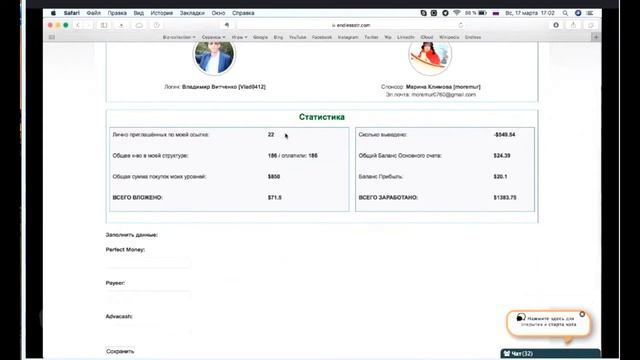Click the Safari back arrow
This screenshot has width=640, height=360.
click(78, 25)
